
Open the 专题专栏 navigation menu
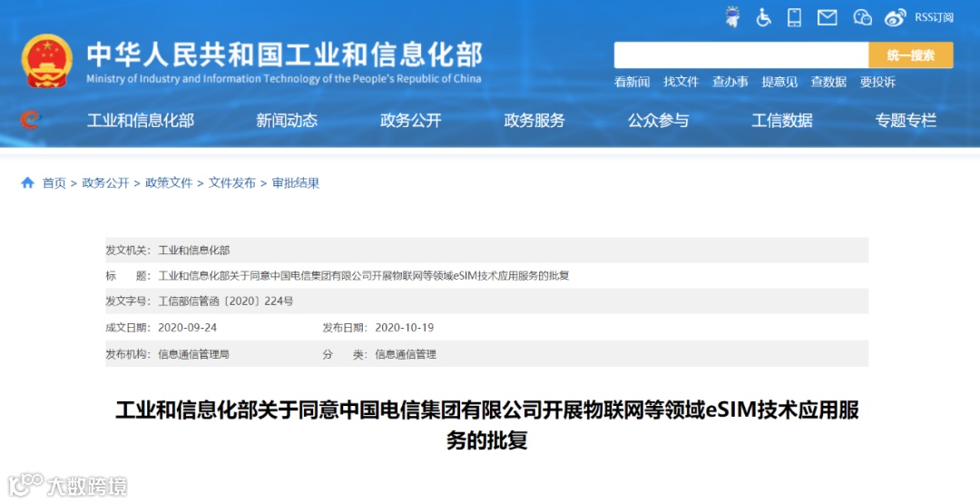coord(906,120)
